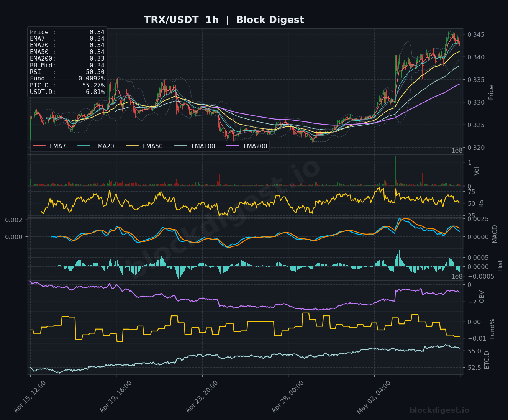508x420 pixels.
Task: Click the EMA200 value row in info box
Action: (x=67, y=59)
